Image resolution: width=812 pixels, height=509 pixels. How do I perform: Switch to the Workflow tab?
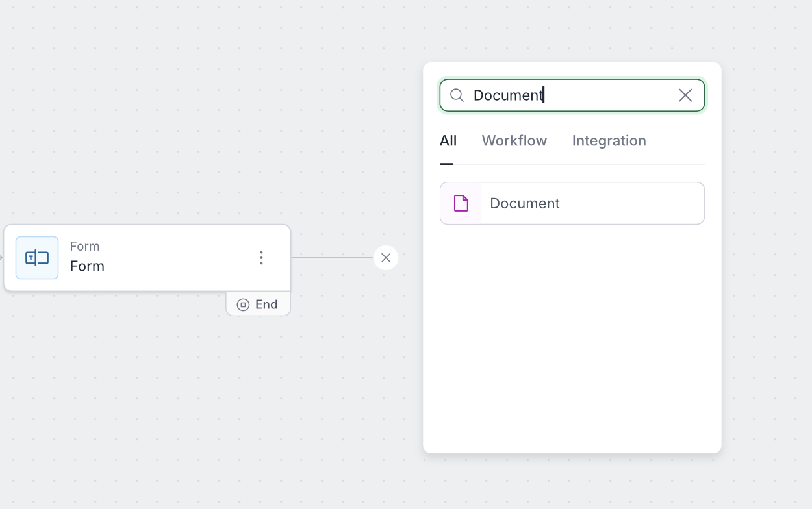514,141
